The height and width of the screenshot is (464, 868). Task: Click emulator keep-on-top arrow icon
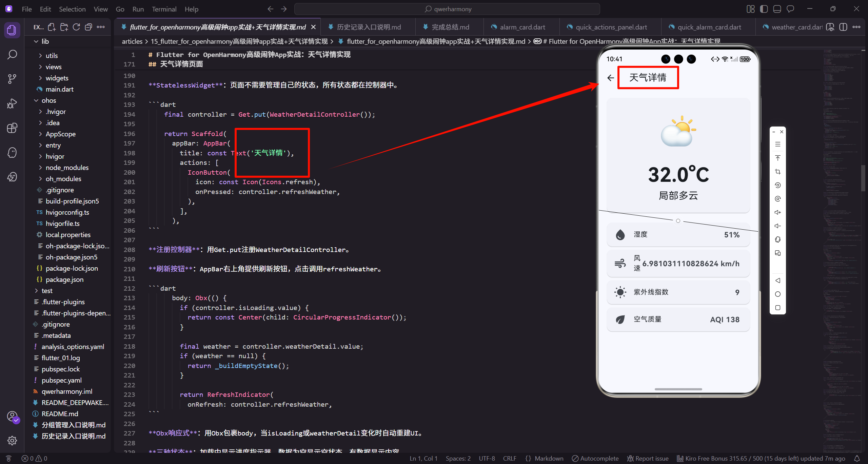(x=778, y=158)
